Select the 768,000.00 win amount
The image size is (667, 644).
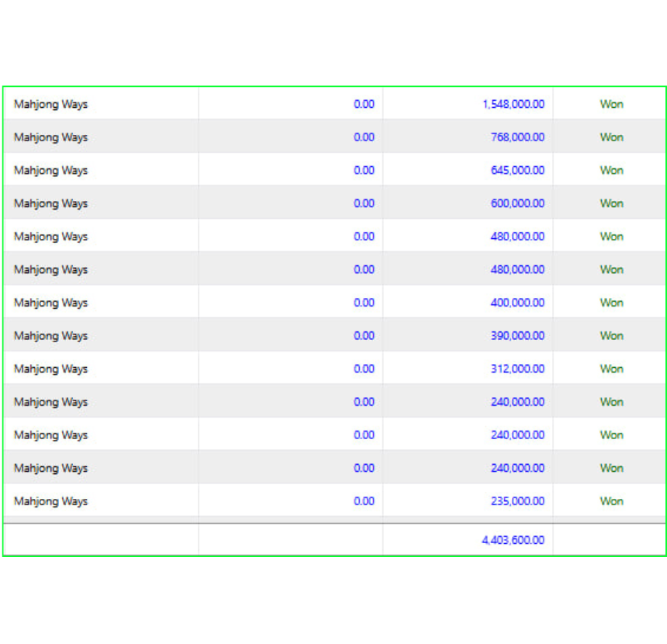tap(517, 137)
